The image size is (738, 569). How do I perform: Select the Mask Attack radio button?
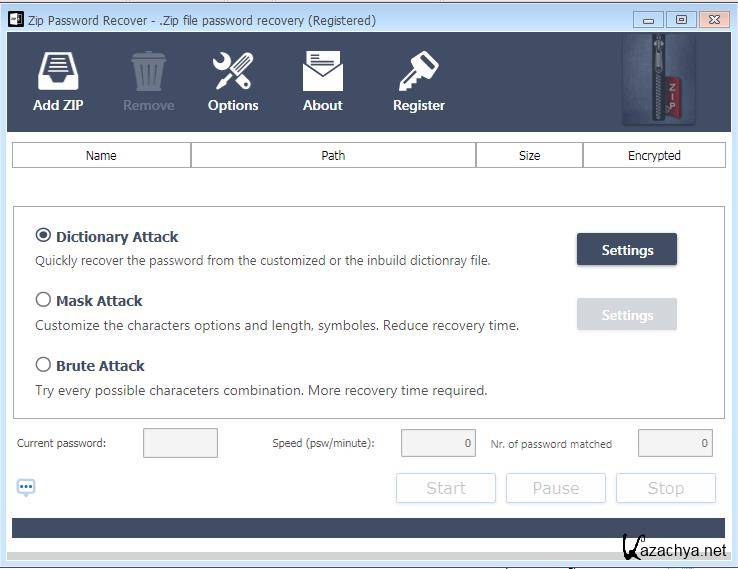[43, 300]
